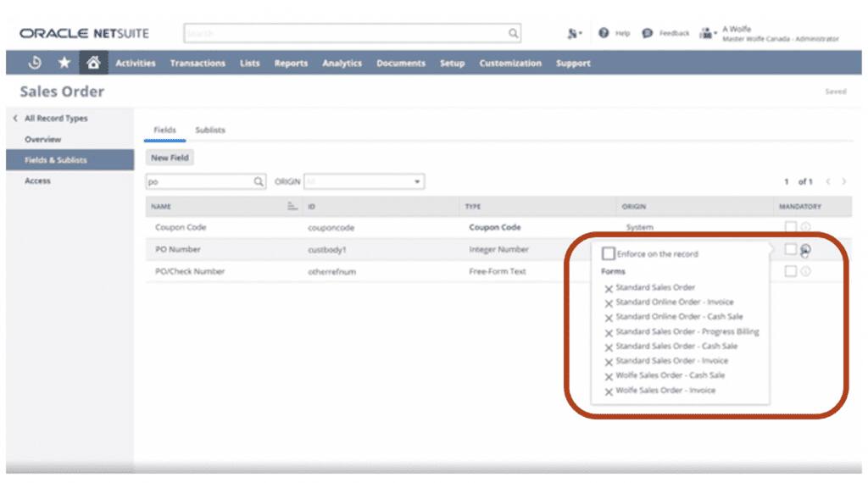Select Overview in the sidebar
Screen dimensions: 868x483
point(42,140)
